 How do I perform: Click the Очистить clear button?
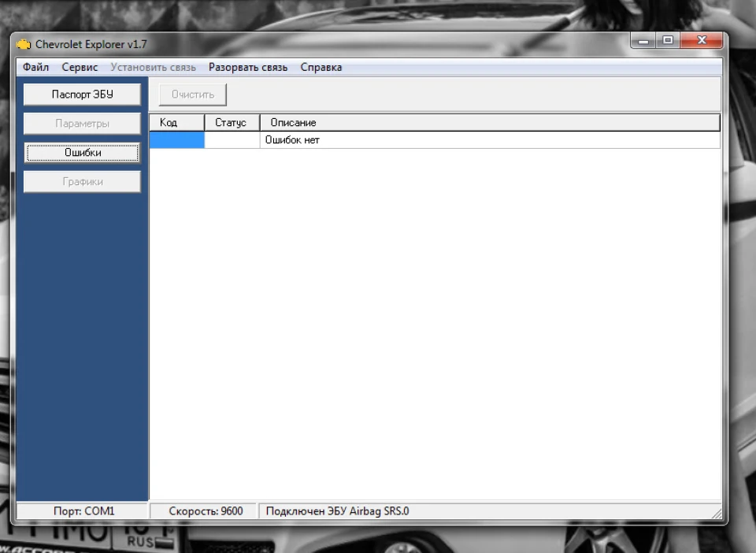tap(193, 95)
